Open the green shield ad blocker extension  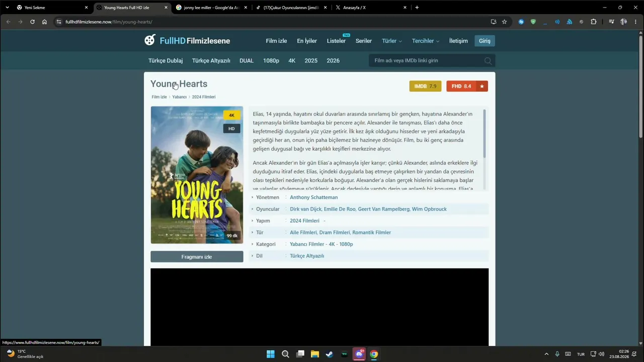pos(533,22)
